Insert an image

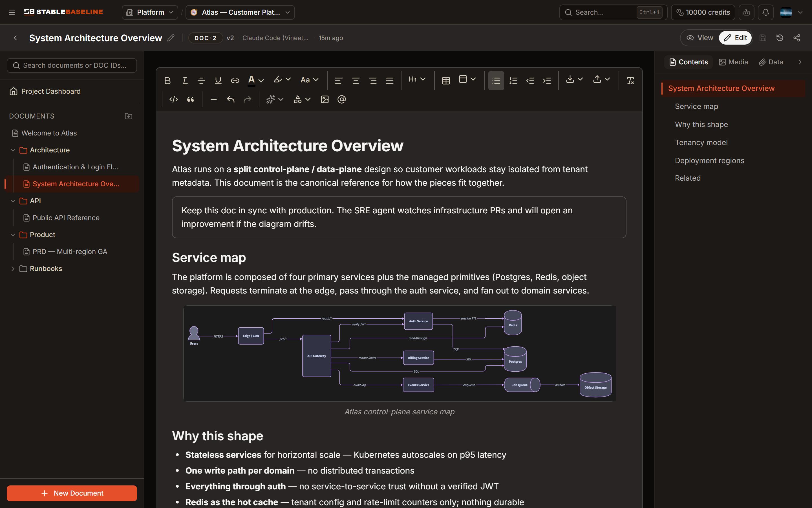point(325,99)
